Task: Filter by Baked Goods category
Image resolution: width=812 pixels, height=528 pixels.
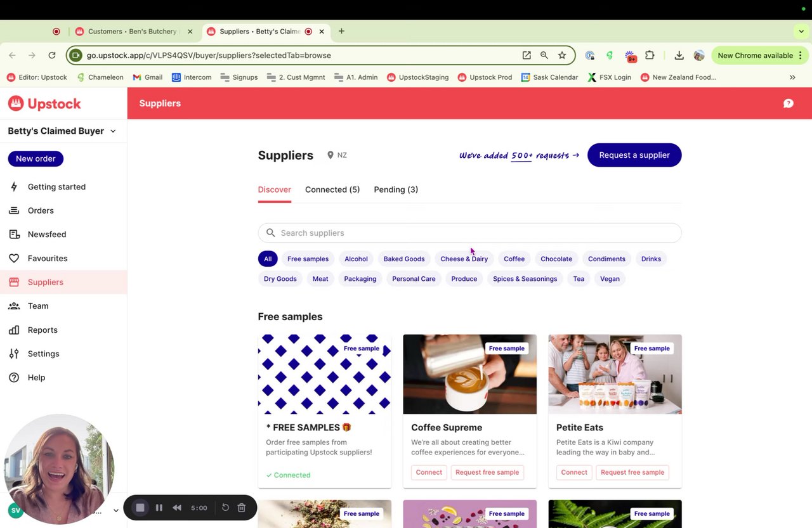Action: click(404, 259)
